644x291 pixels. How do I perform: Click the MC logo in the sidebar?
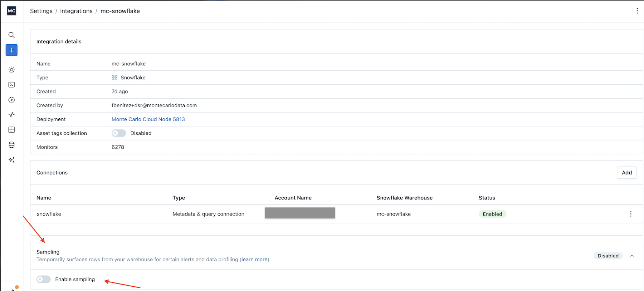(11, 11)
